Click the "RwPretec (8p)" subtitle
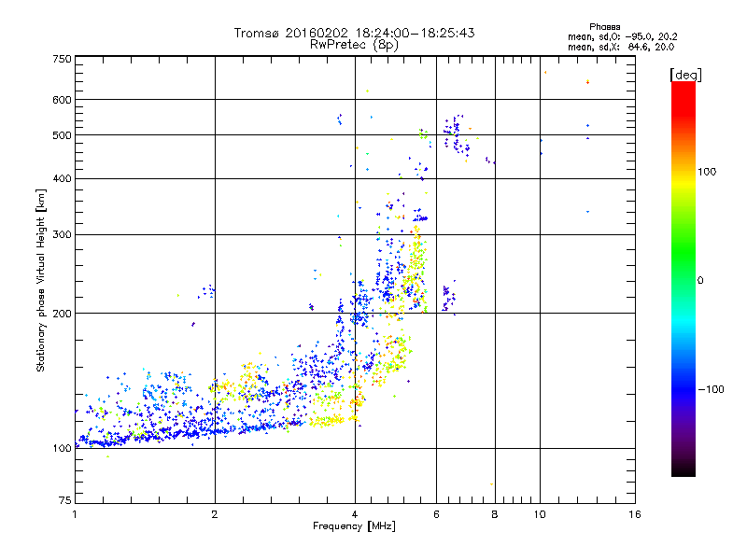This screenshot has height=560, width=747. tap(354, 45)
